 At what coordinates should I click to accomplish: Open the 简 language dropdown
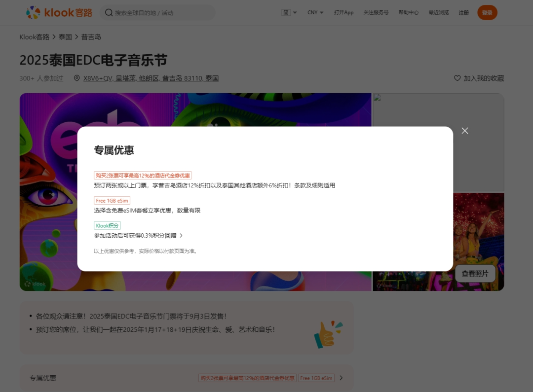click(289, 12)
